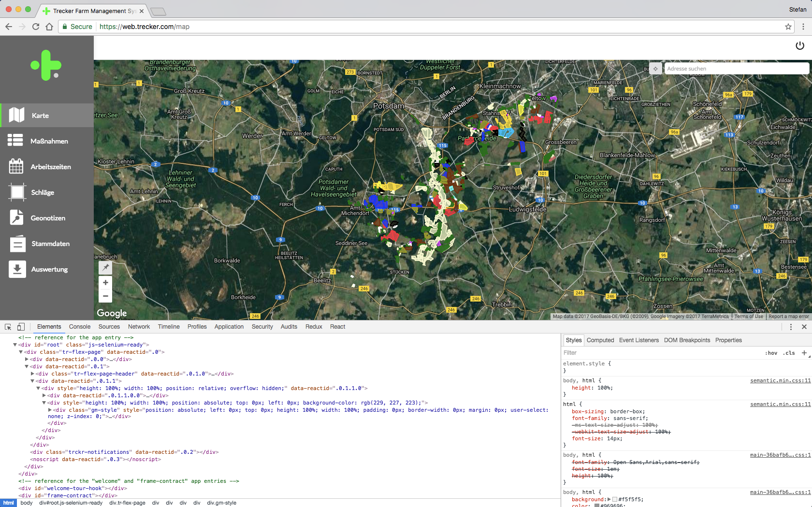Select the Geonotizen note icon
Screen dimensions: 812x507
pos(16,217)
